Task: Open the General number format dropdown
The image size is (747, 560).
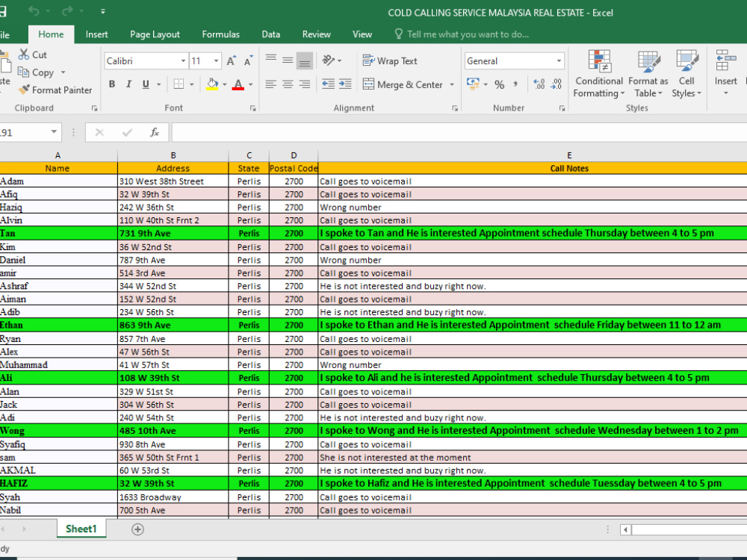Action: 559,61
